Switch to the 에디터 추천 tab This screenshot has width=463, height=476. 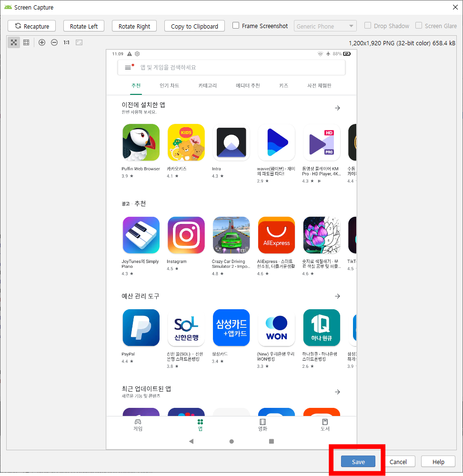(248, 86)
